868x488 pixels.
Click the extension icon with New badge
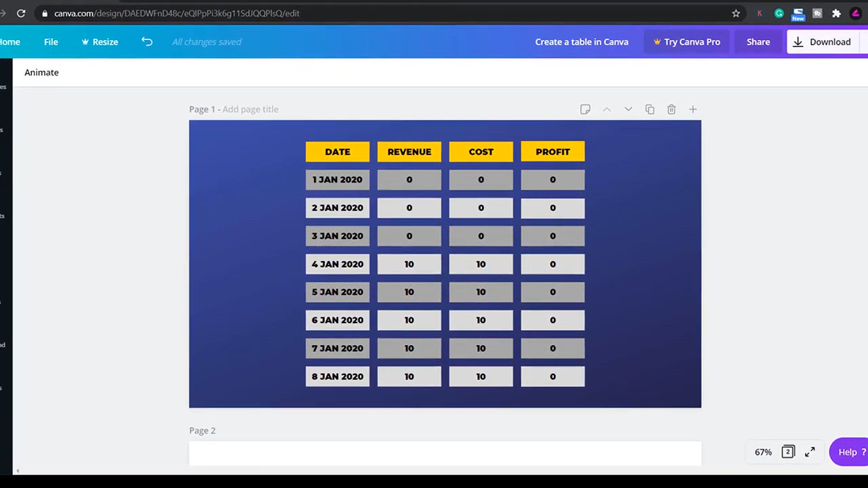tap(798, 14)
